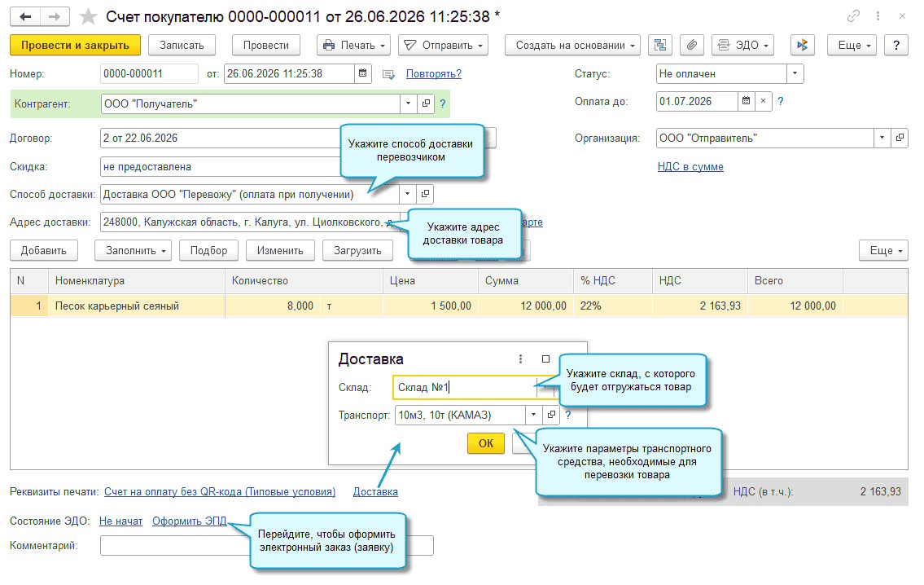The height and width of the screenshot is (585, 924).
Task: Open the link chain icon in title bar
Action: 853,16
